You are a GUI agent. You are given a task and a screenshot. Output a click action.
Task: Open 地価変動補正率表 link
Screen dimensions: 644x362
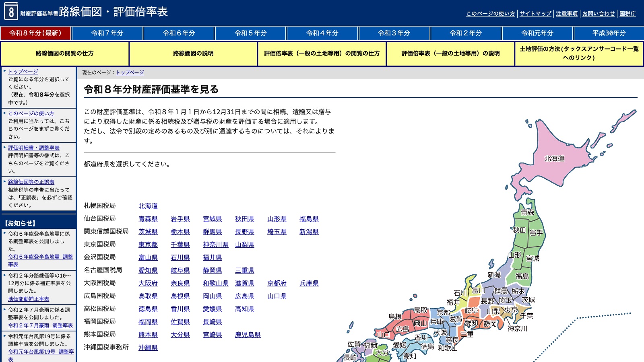click(x=29, y=299)
